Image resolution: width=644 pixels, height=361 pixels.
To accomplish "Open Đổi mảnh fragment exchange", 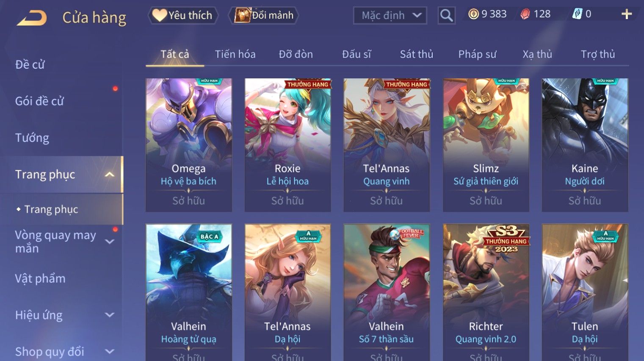I will 264,15.
